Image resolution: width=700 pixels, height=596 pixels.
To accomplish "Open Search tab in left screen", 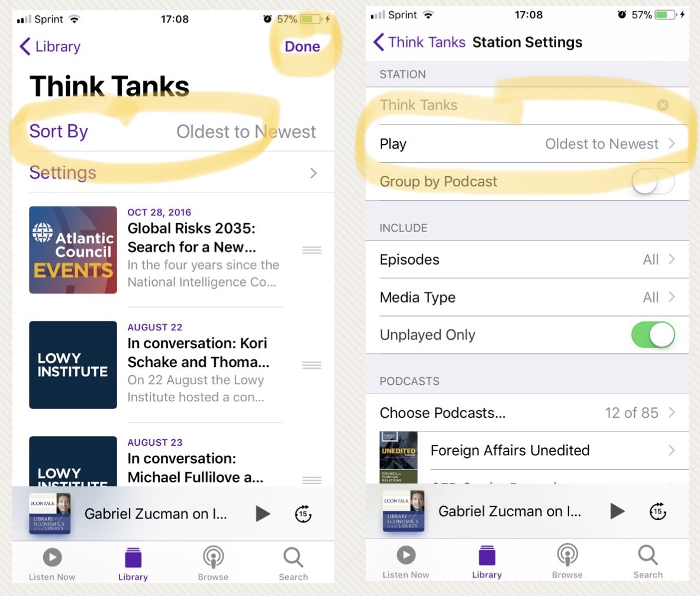I will click(x=293, y=564).
